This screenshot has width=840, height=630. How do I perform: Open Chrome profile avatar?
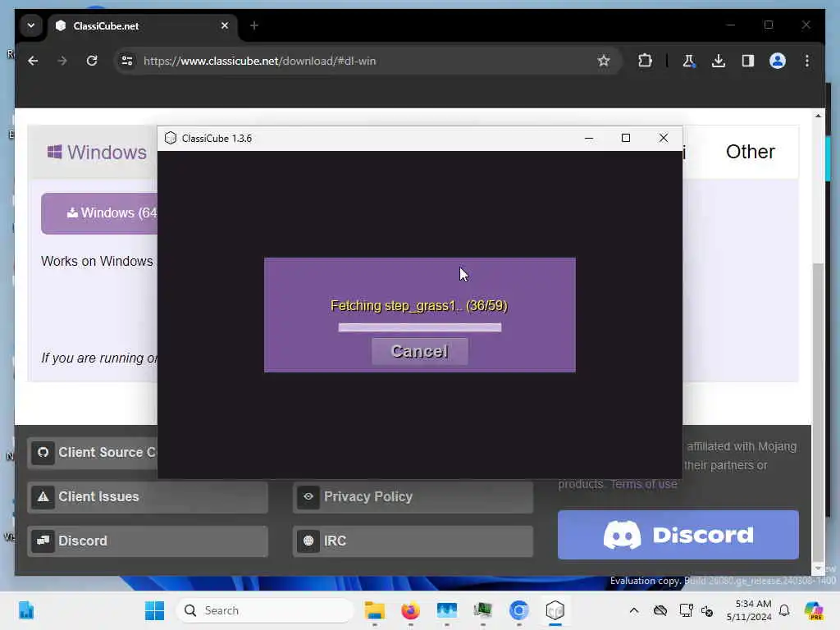tap(778, 61)
